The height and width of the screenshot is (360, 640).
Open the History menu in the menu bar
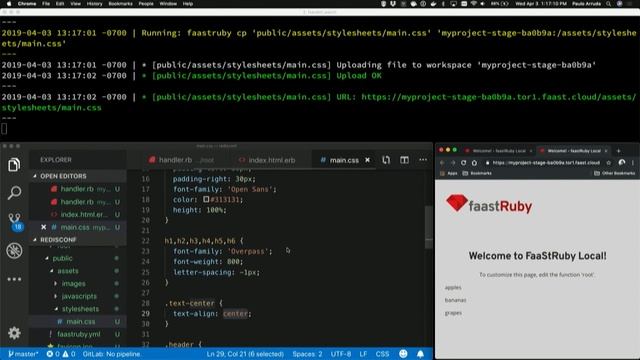(x=94, y=4)
